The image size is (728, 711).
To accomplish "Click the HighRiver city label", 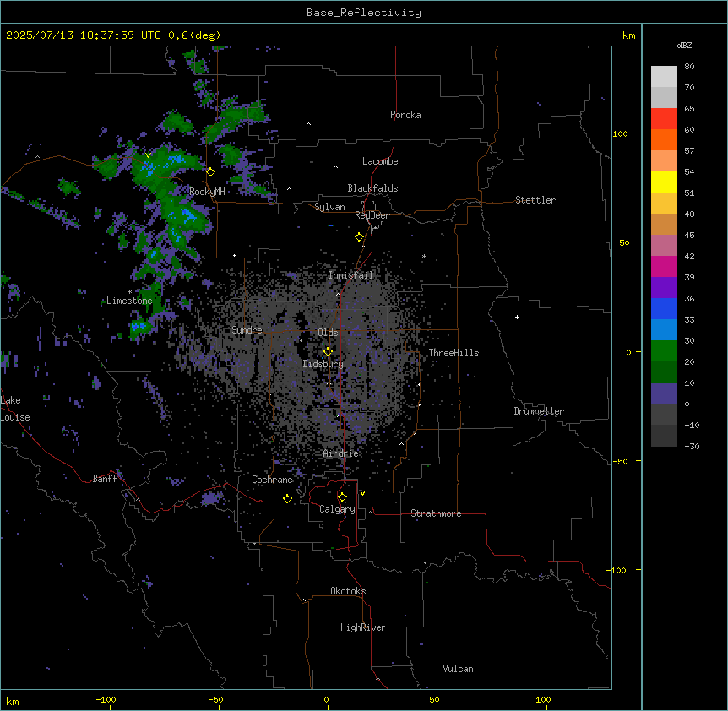I will 363,627.
